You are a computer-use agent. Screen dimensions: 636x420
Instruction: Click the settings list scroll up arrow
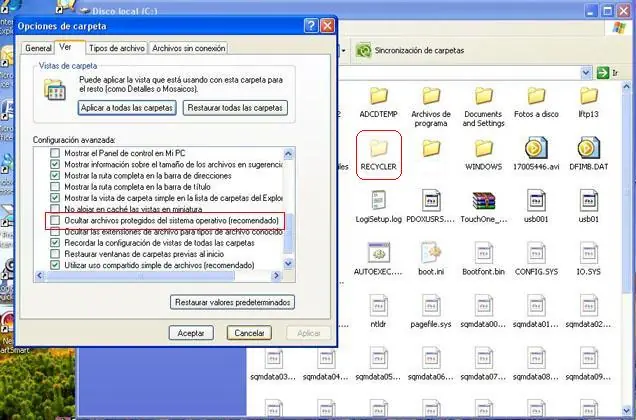coord(288,153)
